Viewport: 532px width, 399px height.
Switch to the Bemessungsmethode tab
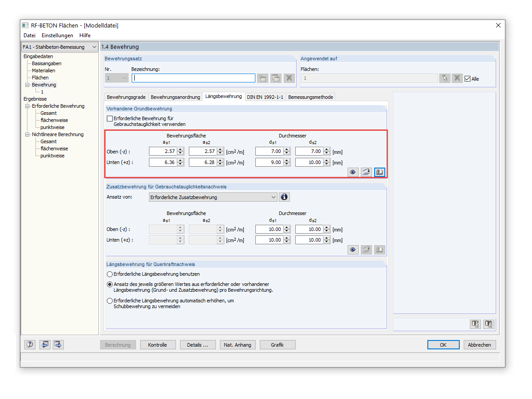(310, 97)
